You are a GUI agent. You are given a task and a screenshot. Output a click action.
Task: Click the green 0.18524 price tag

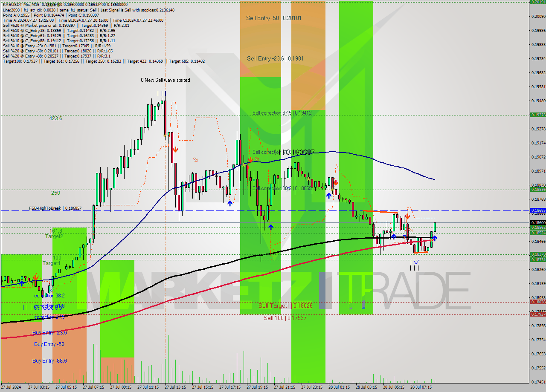coord(537,233)
